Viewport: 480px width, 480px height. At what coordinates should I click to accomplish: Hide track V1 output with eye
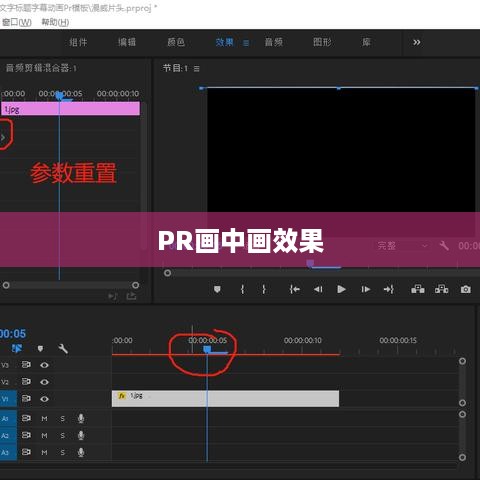[x=44, y=399]
